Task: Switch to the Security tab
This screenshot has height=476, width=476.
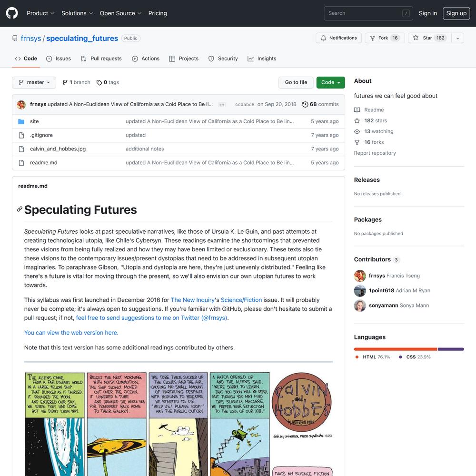Action: [x=223, y=59]
